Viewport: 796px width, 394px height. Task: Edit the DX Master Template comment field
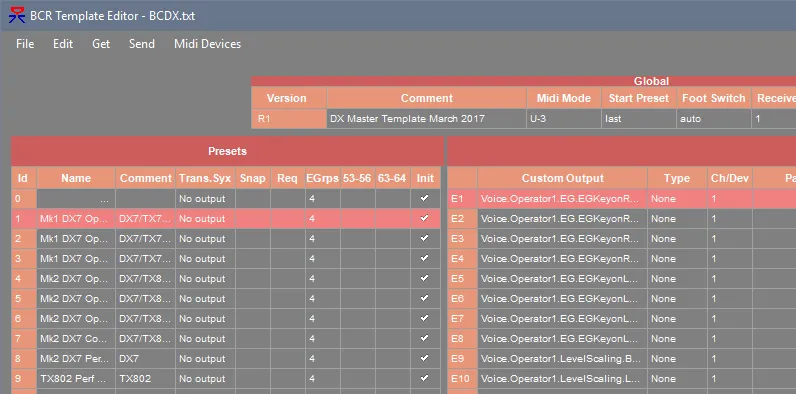pyautogui.click(x=426, y=119)
